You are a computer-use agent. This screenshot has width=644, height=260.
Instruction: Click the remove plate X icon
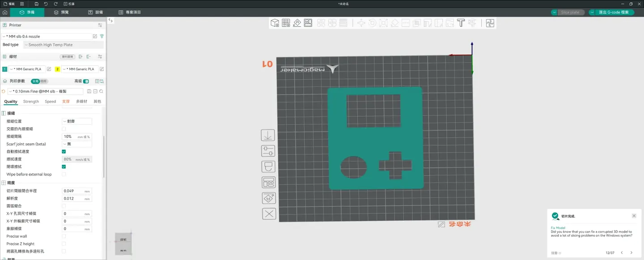pyautogui.click(x=269, y=214)
